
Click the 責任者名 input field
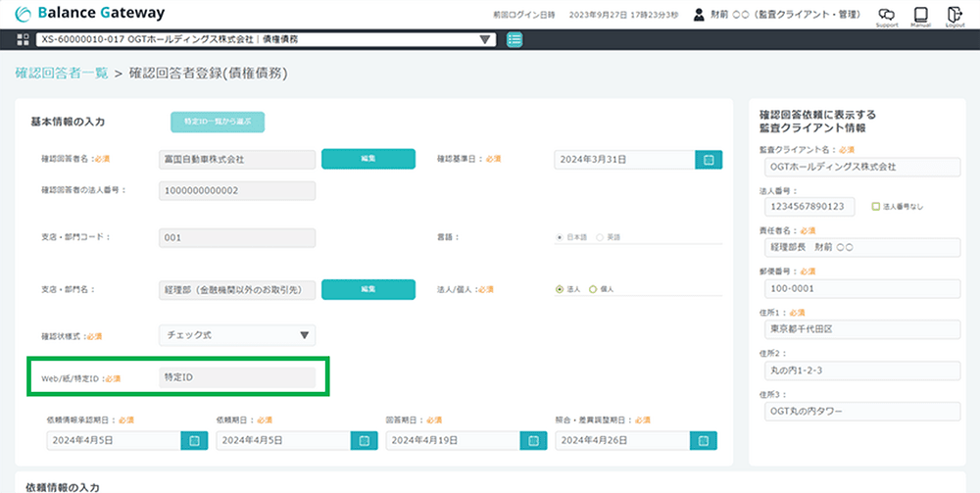pyautogui.click(x=859, y=247)
